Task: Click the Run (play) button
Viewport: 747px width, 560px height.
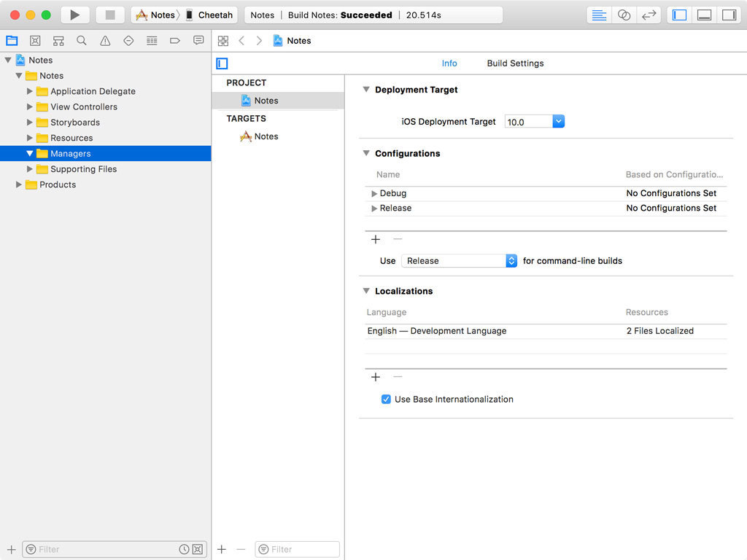Action: 74,15
